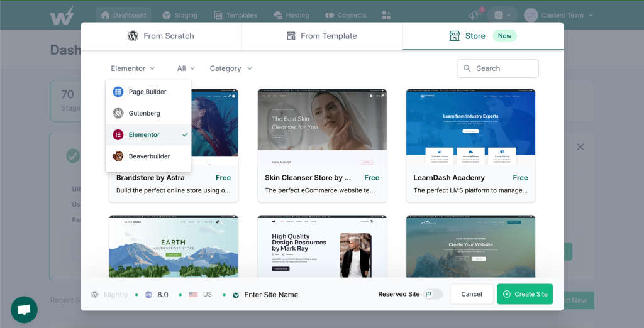Open the Category filter dropdown
Image resolution: width=644 pixels, height=328 pixels.
(x=231, y=68)
